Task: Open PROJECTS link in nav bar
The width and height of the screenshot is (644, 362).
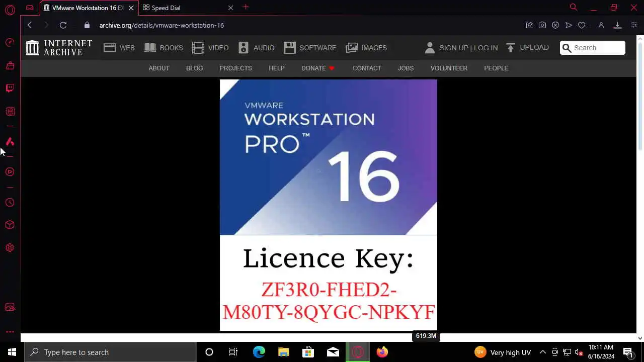Action: point(235,68)
